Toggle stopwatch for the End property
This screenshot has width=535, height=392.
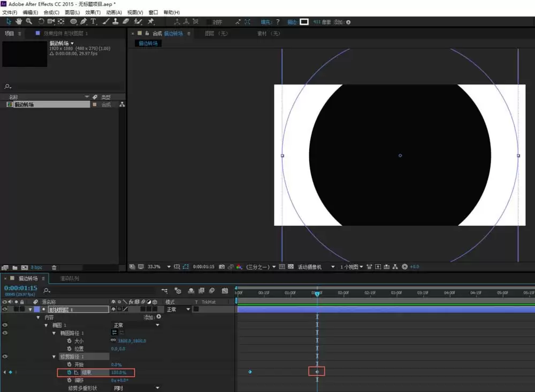(x=69, y=373)
